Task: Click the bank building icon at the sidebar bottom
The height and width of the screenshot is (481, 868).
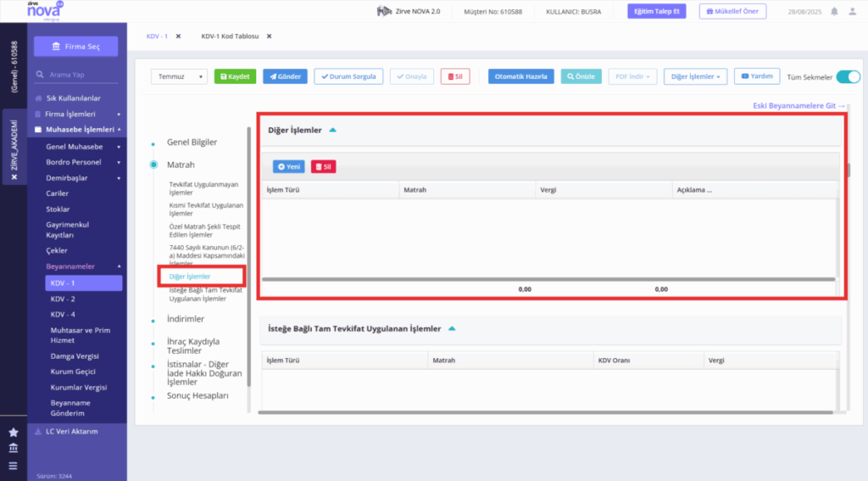Action: pos(14,448)
